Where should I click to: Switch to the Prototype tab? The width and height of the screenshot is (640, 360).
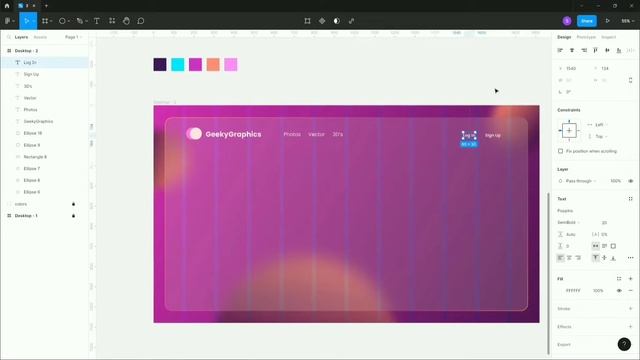click(586, 37)
